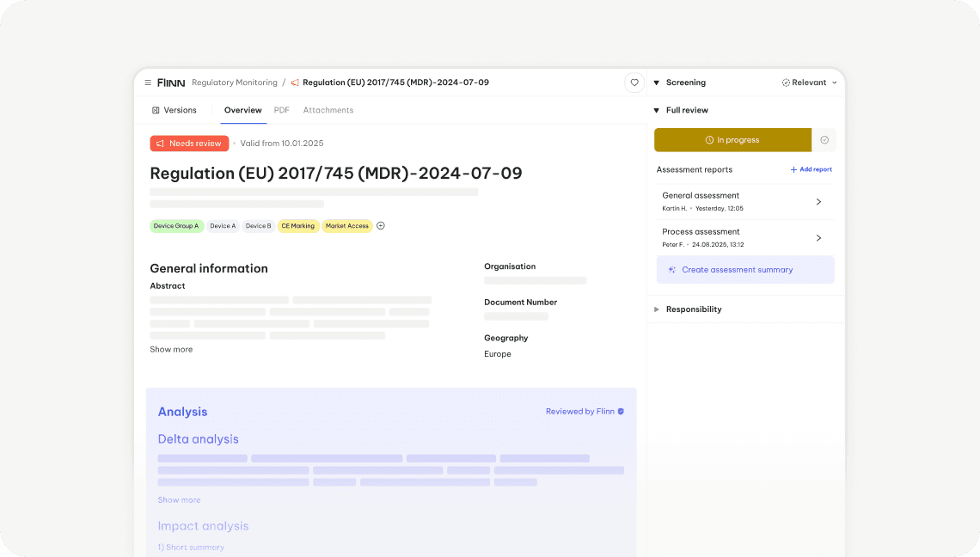
Task: Expand the Responsibility section
Action: (x=656, y=309)
